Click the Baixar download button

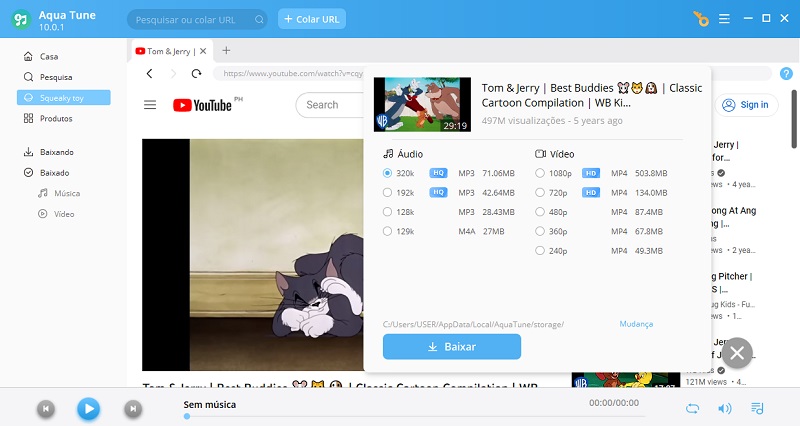452,347
